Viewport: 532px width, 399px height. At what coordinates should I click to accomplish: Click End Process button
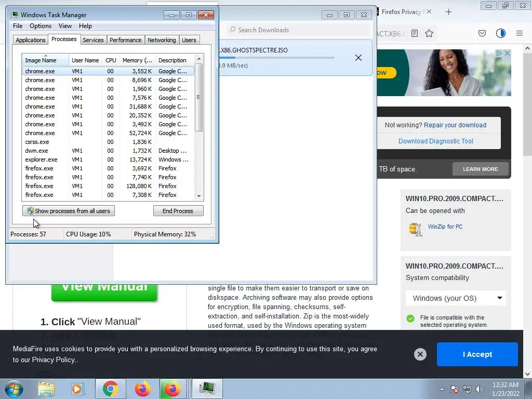click(x=178, y=211)
